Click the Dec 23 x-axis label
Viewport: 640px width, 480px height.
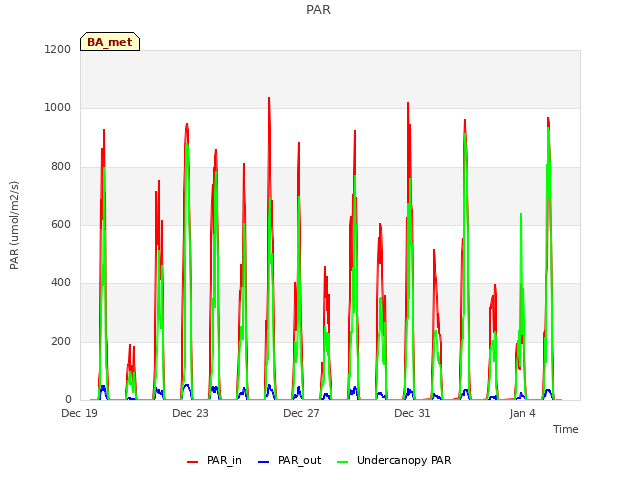pos(191,413)
